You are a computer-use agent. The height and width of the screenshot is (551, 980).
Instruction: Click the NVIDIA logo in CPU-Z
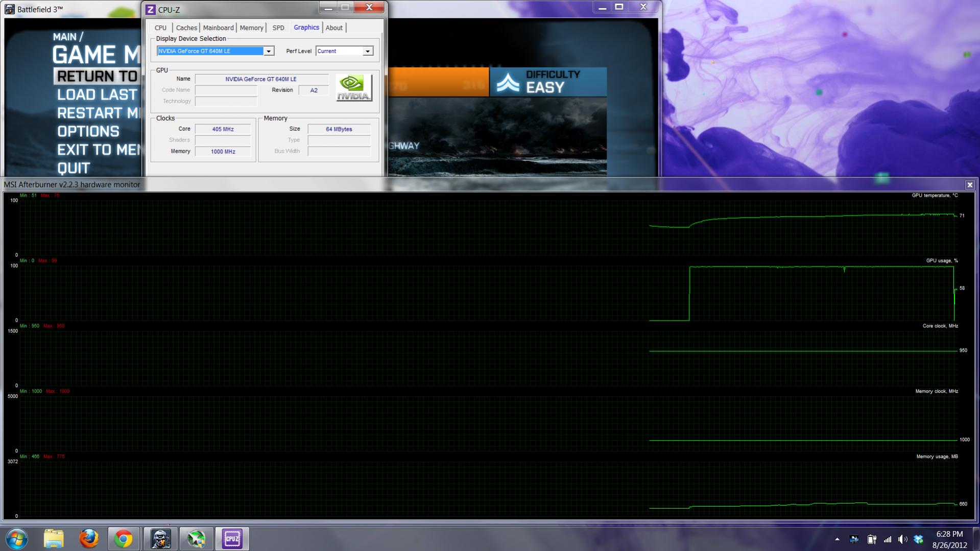pyautogui.click(x=354, y=88)
